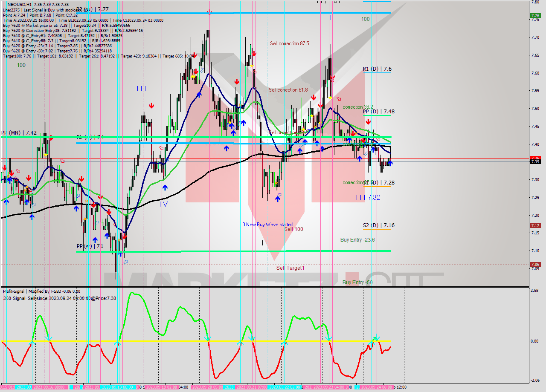Click the green 7.76 price tag on axis
546x392 pixels.
point(535,16)
